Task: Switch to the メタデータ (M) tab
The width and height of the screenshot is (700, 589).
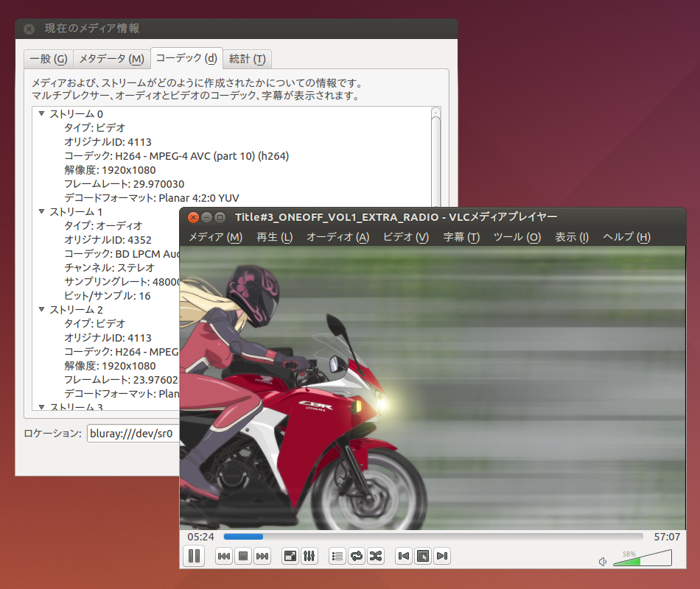Action: tap(111, 59)
